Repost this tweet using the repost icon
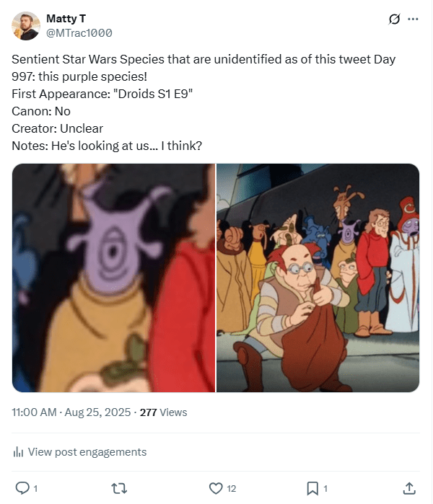The height and width of the screenshot is (504, 433). (120, 488)
